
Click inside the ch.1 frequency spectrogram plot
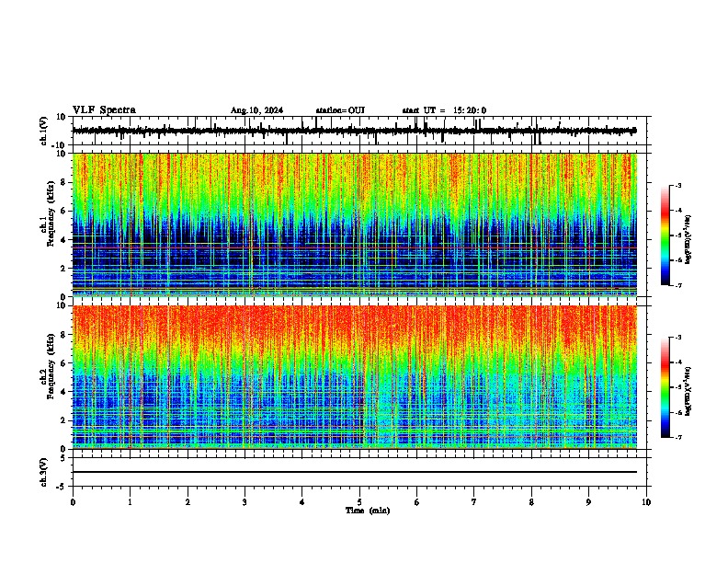click(355, 224)
